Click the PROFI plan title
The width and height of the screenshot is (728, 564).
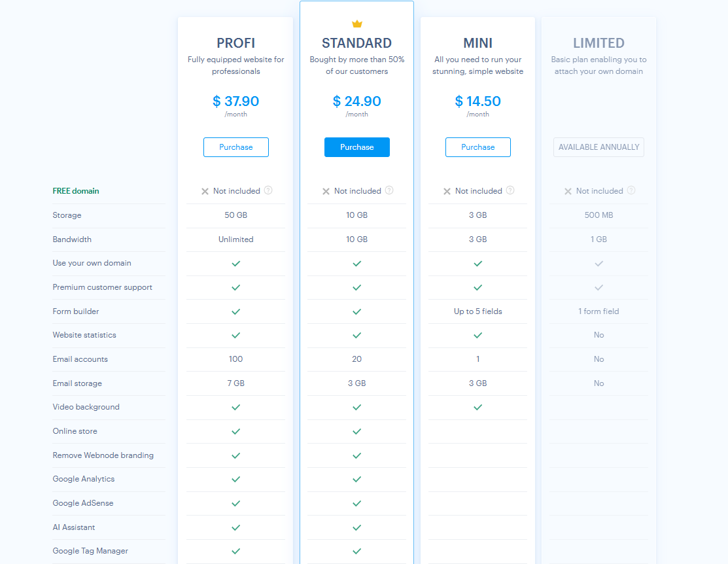(x=236, y=43)
